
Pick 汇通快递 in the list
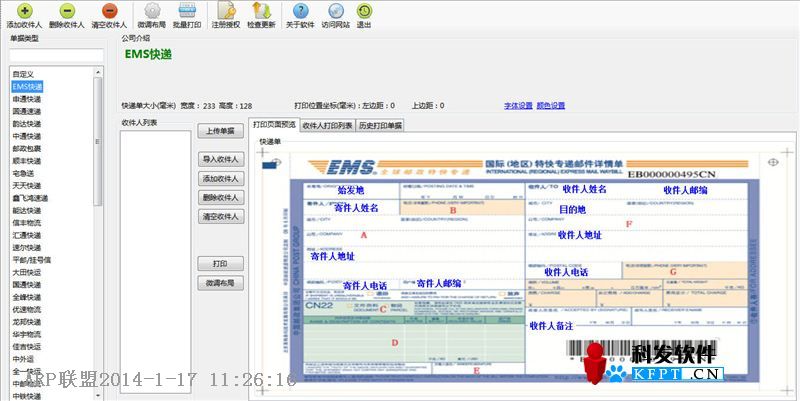27,235
